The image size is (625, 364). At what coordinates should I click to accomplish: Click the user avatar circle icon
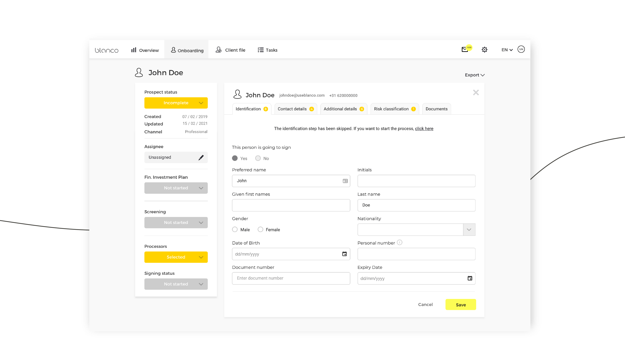point(521,49)
